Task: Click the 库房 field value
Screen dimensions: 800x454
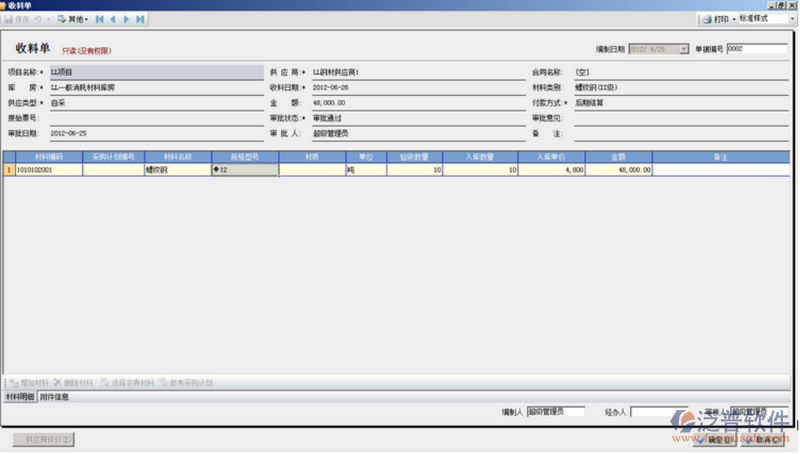Action: [x=157, y=88]
